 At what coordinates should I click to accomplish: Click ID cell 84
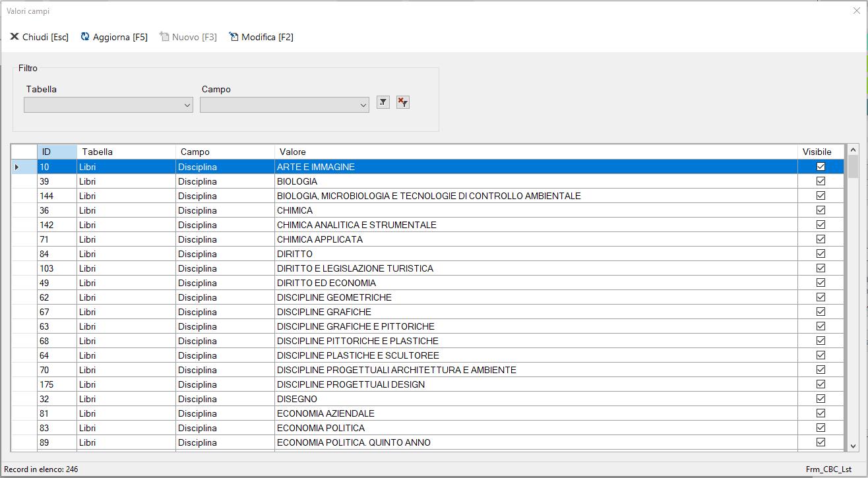tap(57, 254)
